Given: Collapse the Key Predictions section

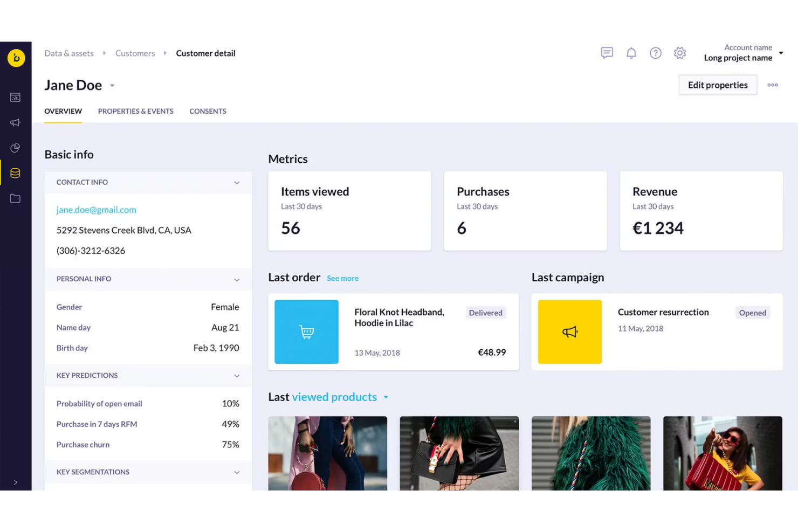Looking at the screenshot, I should click(237, 376).
